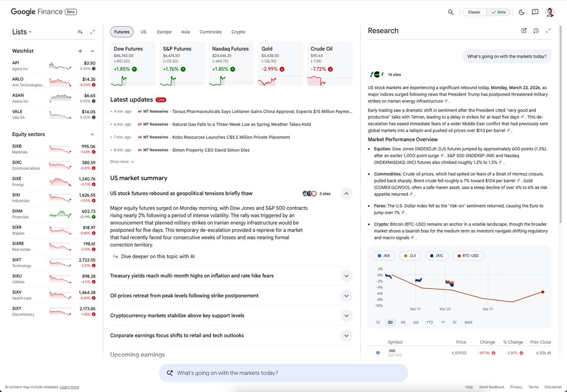Expand Show more latest updates
Screen dimensions: 567x392
(122, 162)
